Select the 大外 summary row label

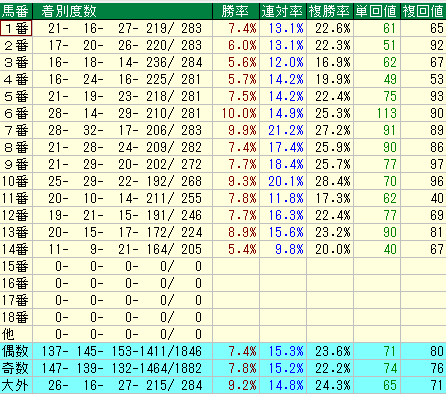(x=16, y=385)
